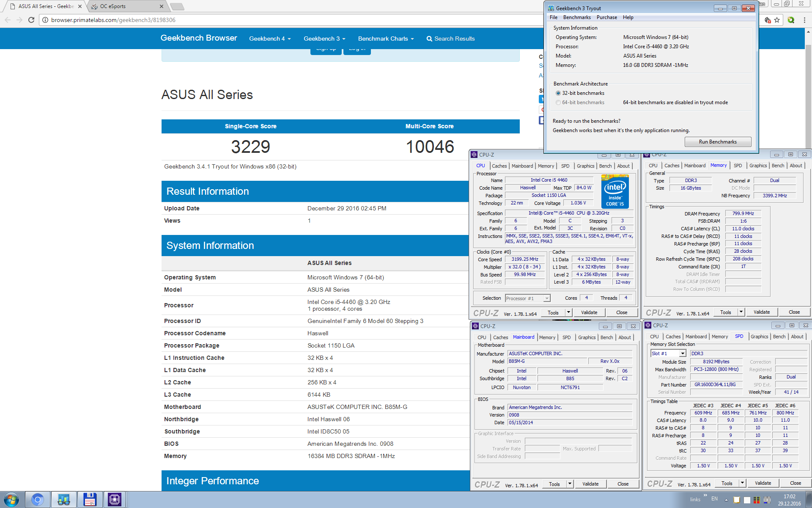Open Tools dropdown arrow in CPU-Z CPU window
Image resolution: width=812 pixels, height=508 pixels.
pyautogui.click(x=568, y=312)
